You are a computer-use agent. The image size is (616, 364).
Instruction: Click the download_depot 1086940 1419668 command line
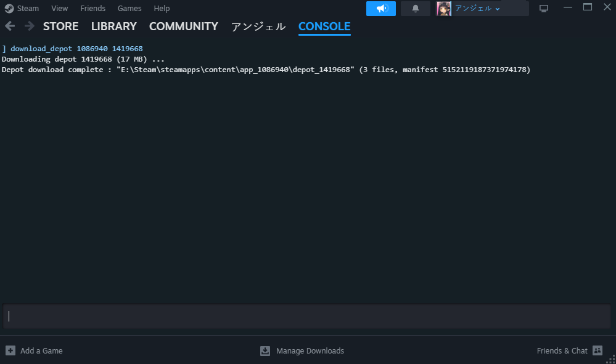72,49
